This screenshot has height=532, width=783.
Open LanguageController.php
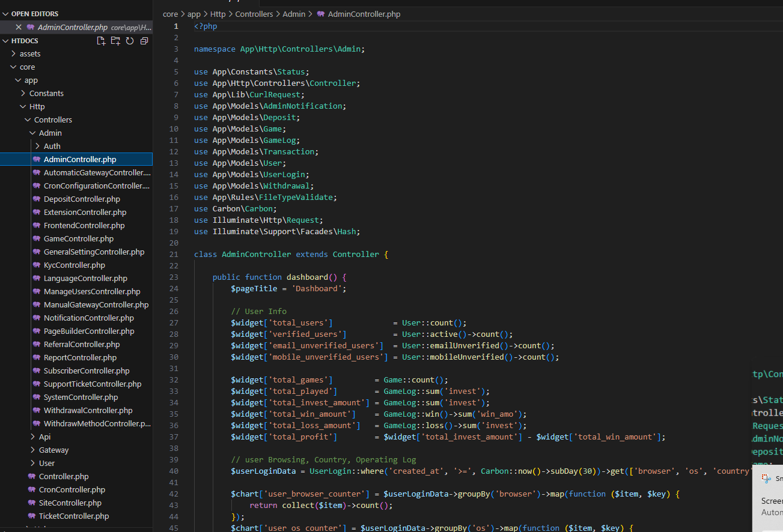tap(85, 278)
